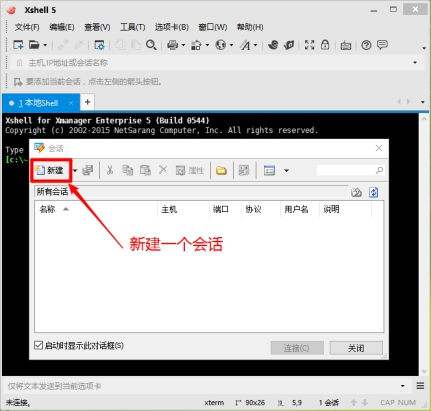The image size is (431, 411).
Task: Expand the file transfer dropdown arrow
Action: tap(207, 45)
